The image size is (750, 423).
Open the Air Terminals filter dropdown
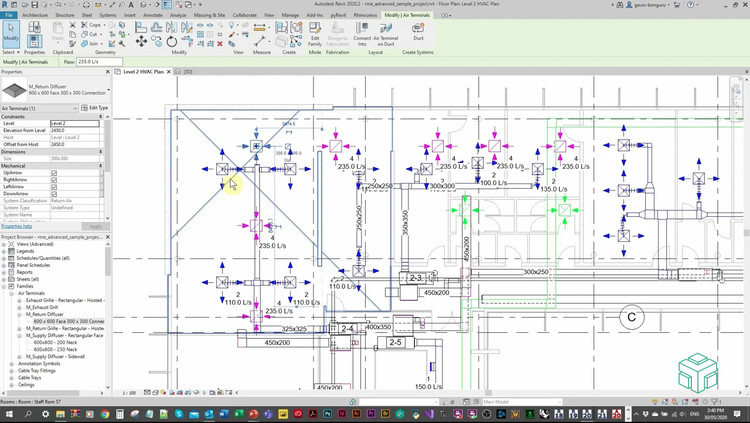click(x=39, y=108)
